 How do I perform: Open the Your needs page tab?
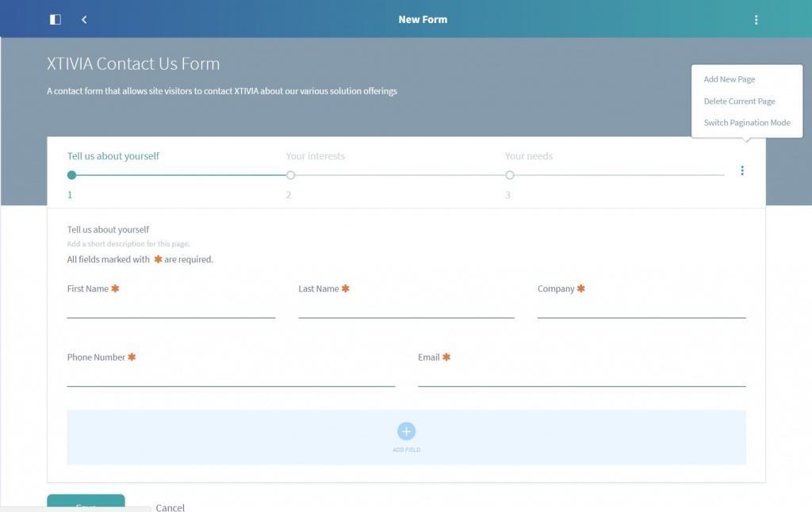tap(528, 156)
